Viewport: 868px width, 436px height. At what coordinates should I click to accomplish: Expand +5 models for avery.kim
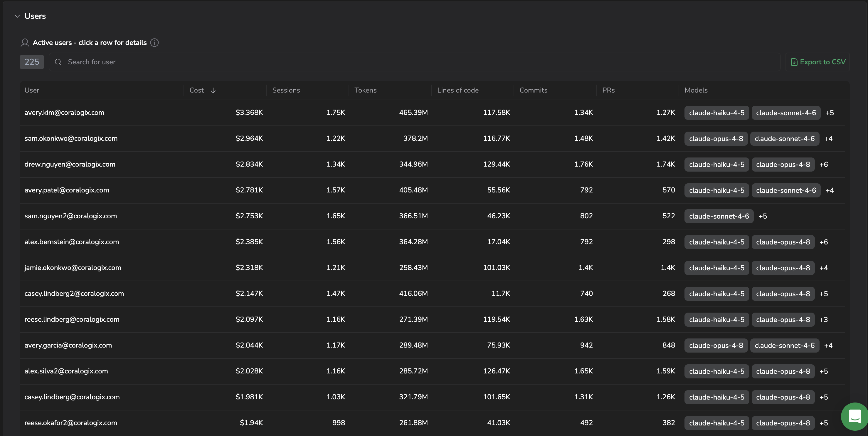[x=830, y=113]
